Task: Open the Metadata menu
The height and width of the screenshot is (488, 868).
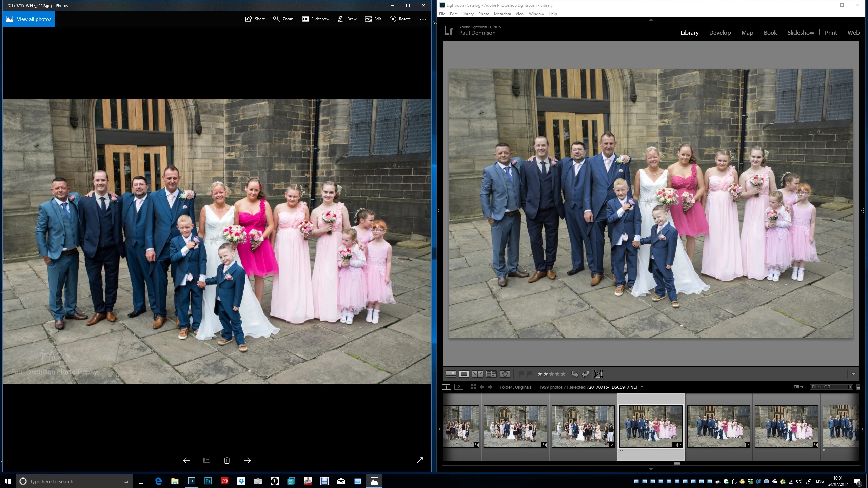Action: click(502, 14)
